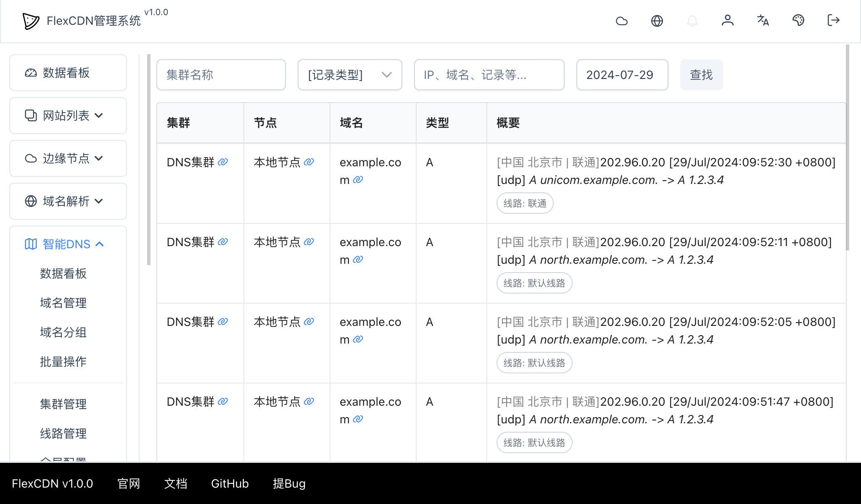Change theme via the palette icon

[x=798, y=21]
